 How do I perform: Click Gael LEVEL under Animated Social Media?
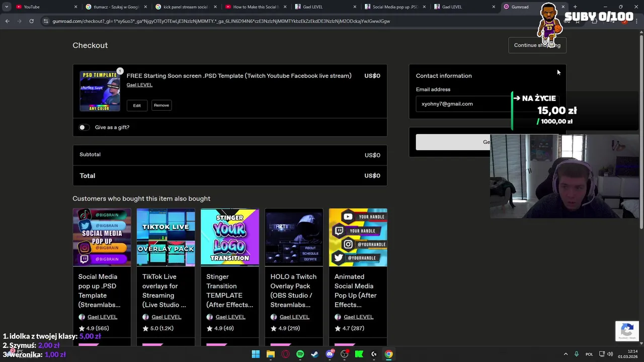(x=358, y=317)
